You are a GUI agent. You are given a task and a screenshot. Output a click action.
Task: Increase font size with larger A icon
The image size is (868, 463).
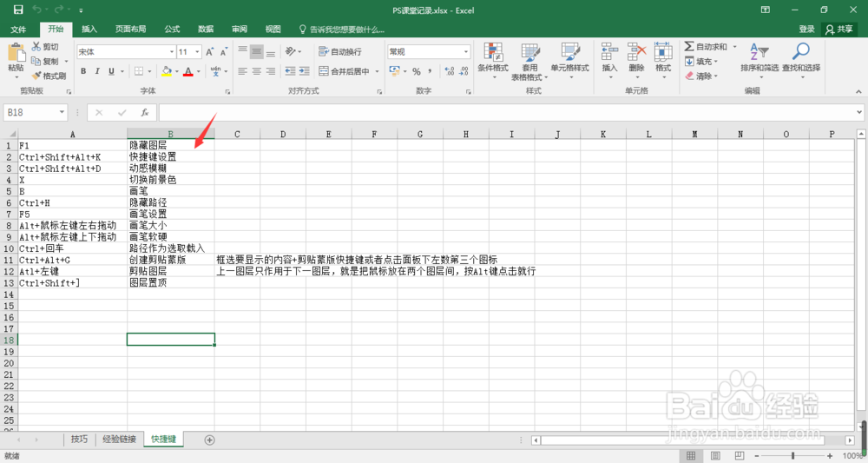point(210,51)
